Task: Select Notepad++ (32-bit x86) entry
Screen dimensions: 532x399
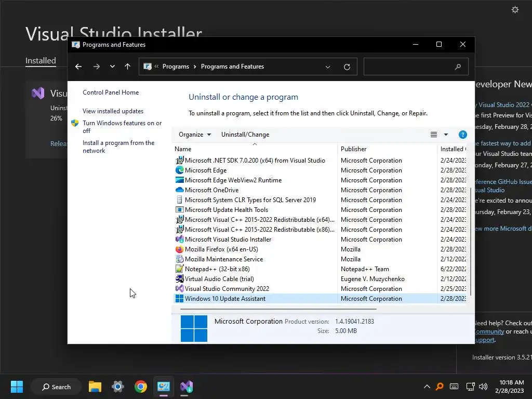Action: pyautogui.click(x=320, y=269)
